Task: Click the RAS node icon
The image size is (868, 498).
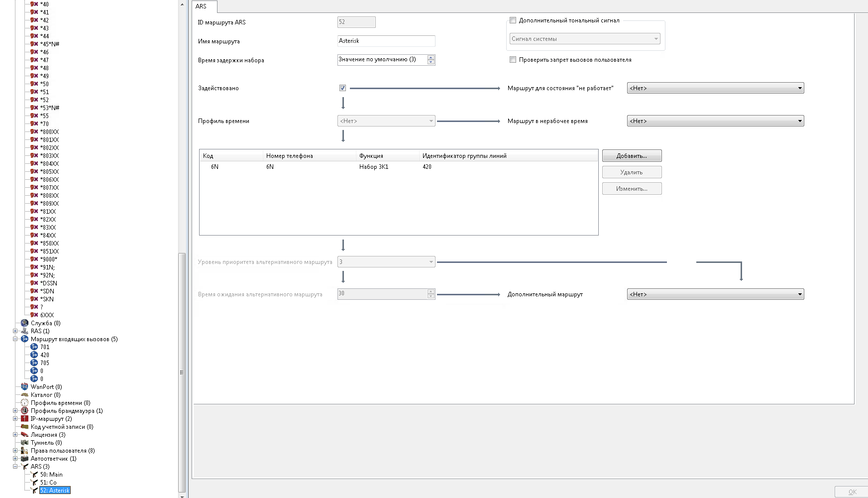Action: (24, 331)
